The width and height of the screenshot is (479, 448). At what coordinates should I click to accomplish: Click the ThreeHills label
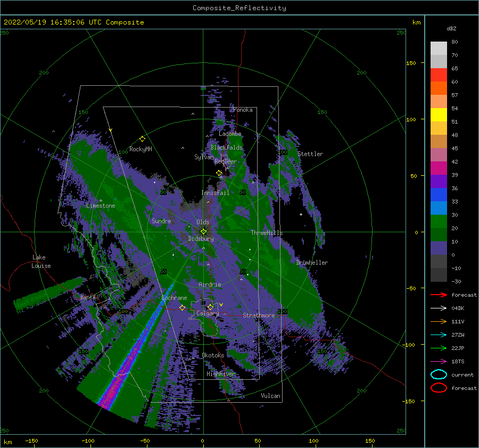[267, 233]
